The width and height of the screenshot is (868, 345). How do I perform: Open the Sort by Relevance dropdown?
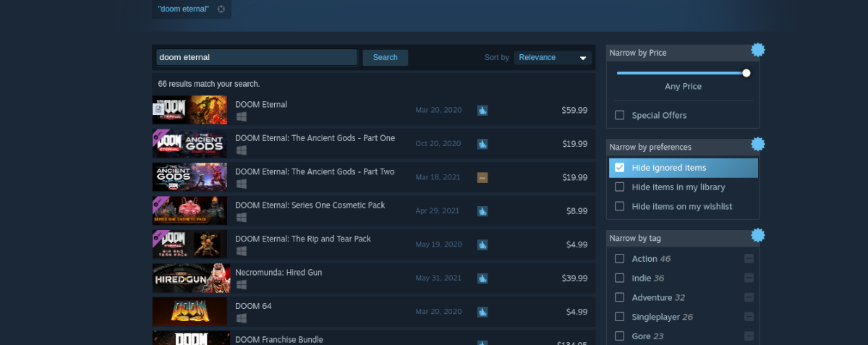(x=553, y=58)
